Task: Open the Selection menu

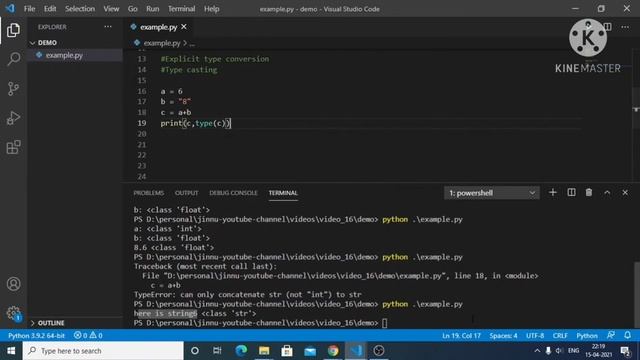Action: pos(80,9)
